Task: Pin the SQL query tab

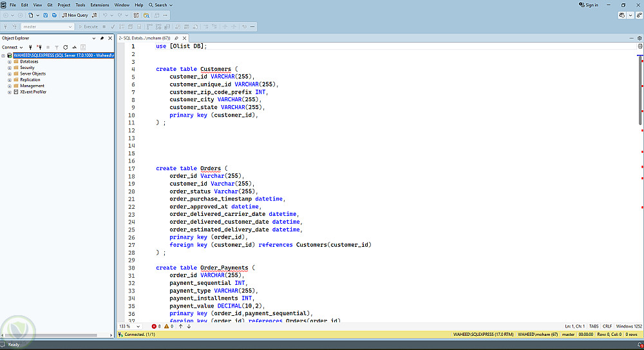Action: 176,38
